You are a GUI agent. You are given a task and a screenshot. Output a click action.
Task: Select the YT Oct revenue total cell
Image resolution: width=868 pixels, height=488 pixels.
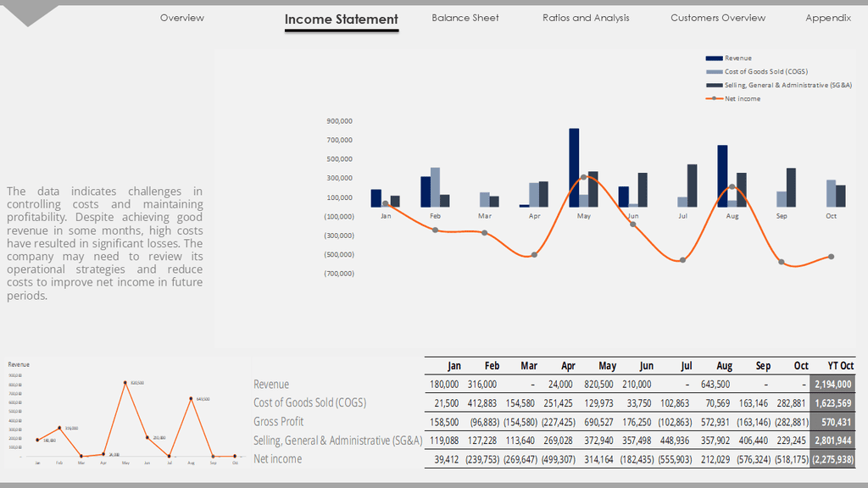pyautogui.click(x=832, y=384)
